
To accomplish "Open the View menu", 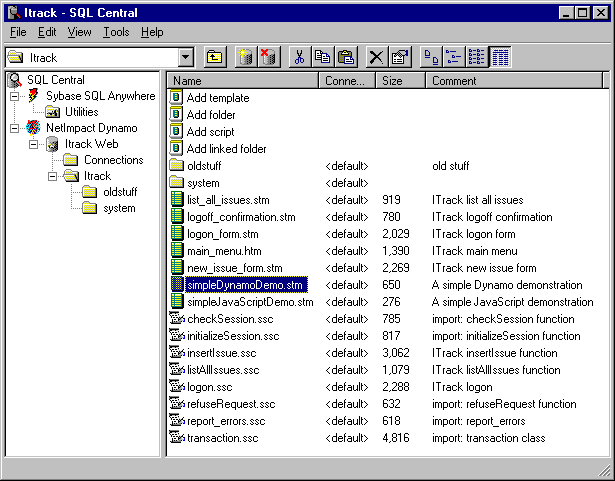I will (x=79, y=32).
